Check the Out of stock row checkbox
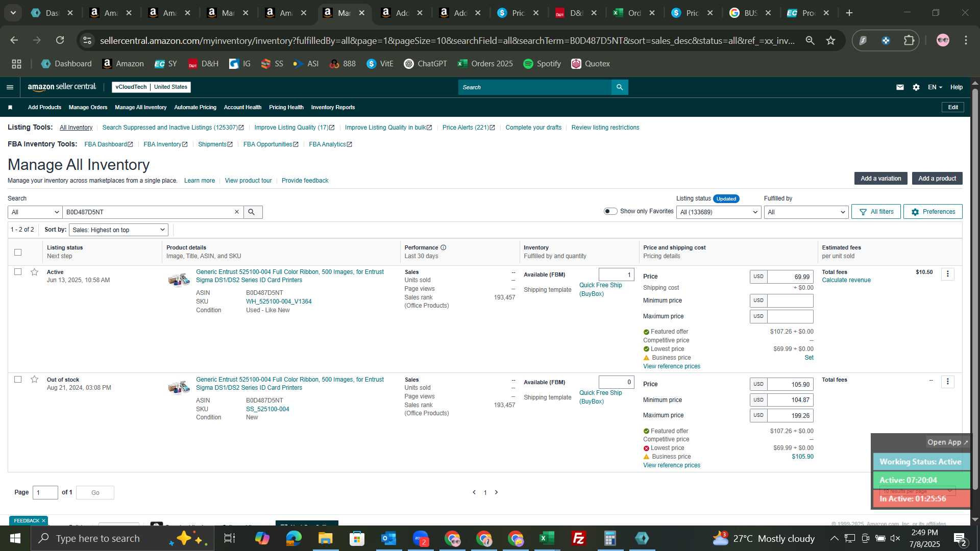Viewport: 980px width, 551px height. pos(18,379)
